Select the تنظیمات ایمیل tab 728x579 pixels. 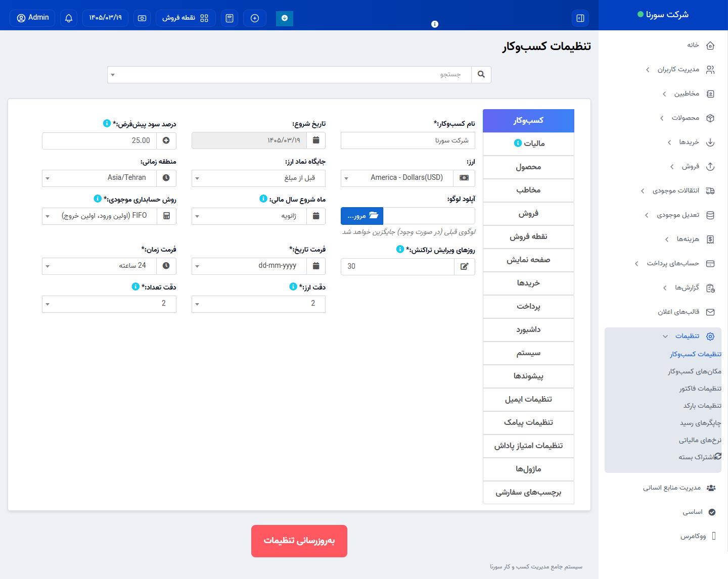tap(528, 399)
